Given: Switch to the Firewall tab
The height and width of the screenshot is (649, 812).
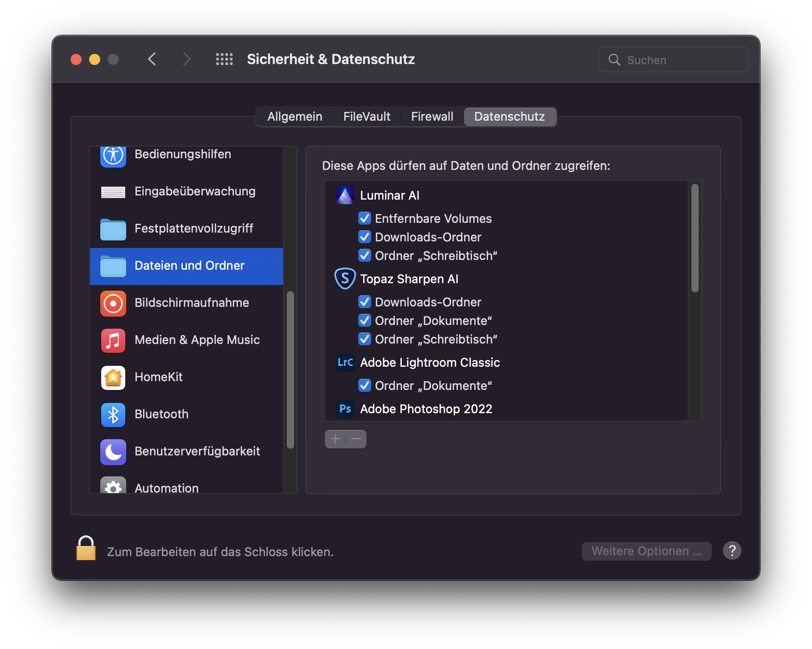Looking at the screenshot, I should point(432,117).
